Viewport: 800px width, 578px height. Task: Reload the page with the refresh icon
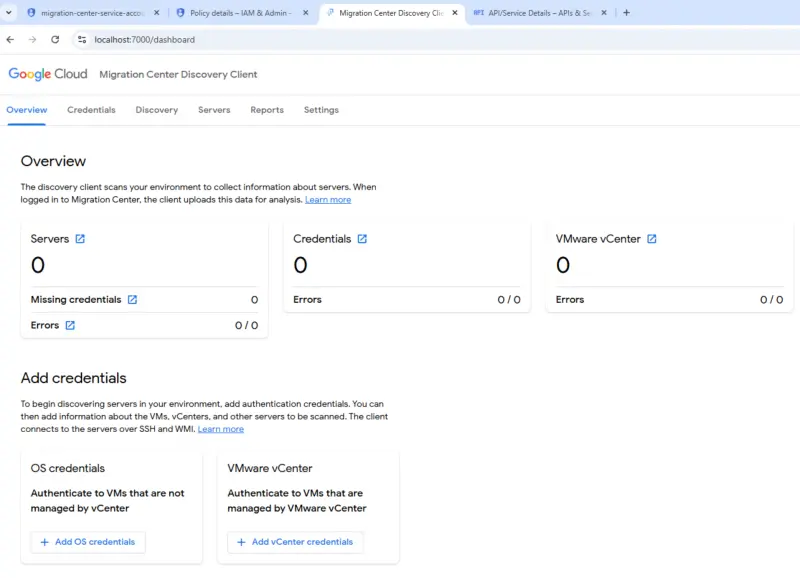[x=56, y=41]
